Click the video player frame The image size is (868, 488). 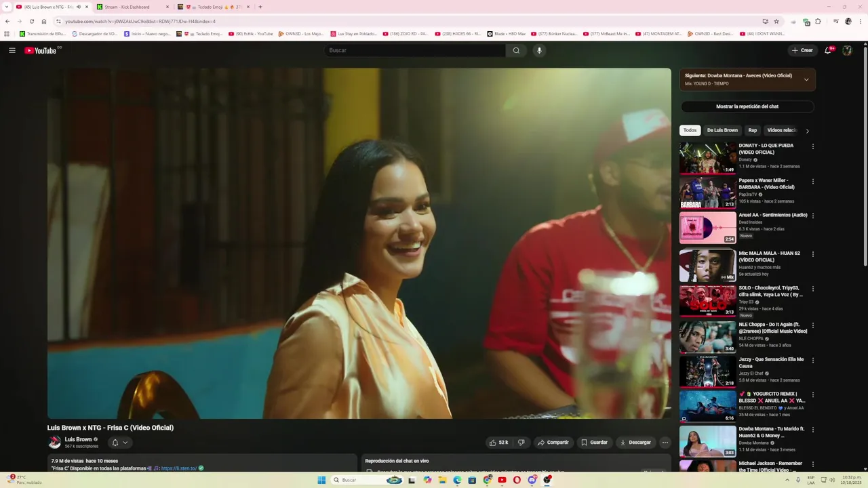coord(359,243)
